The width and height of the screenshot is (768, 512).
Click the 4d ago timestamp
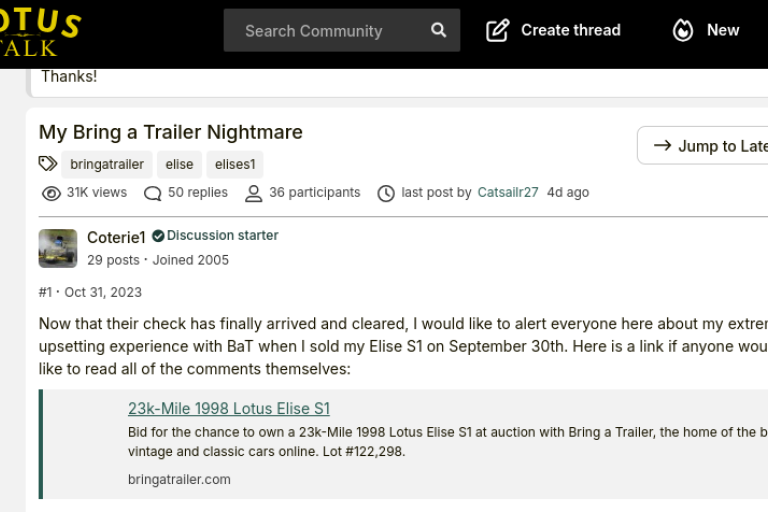point(568,192)
